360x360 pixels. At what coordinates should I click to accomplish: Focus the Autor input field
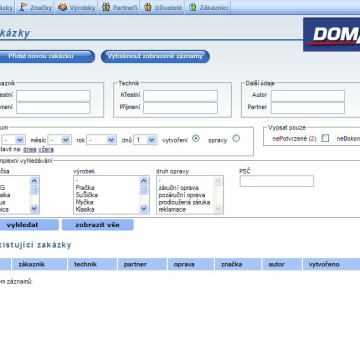308,96
